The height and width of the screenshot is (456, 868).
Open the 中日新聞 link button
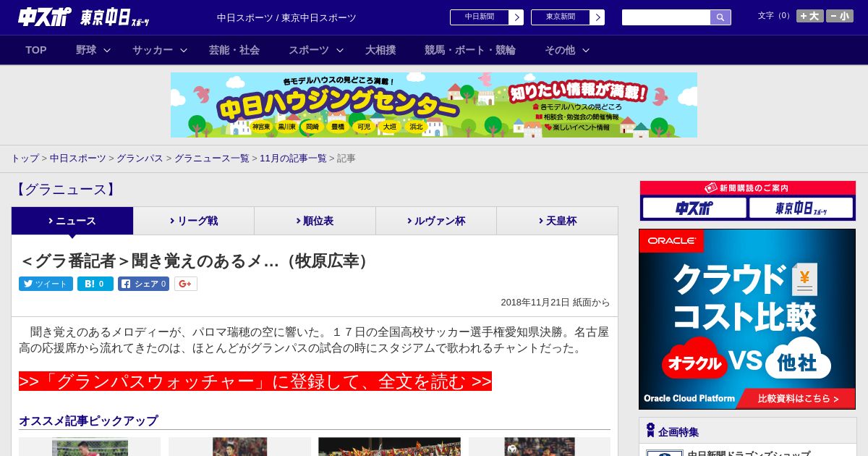point(486,17)
